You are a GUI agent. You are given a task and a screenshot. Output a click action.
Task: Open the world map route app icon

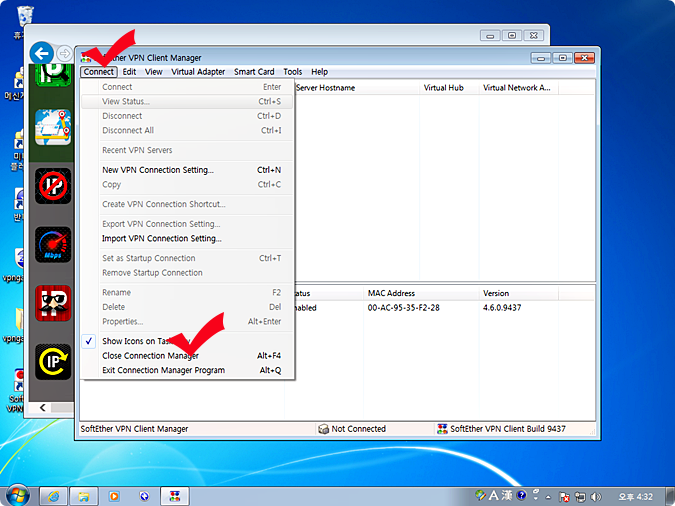point(53,127)
